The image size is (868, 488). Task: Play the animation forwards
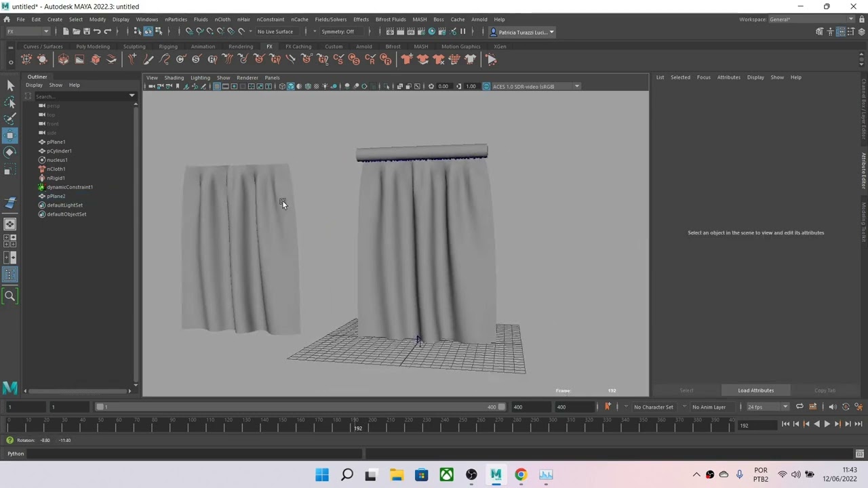click(827, 424)
